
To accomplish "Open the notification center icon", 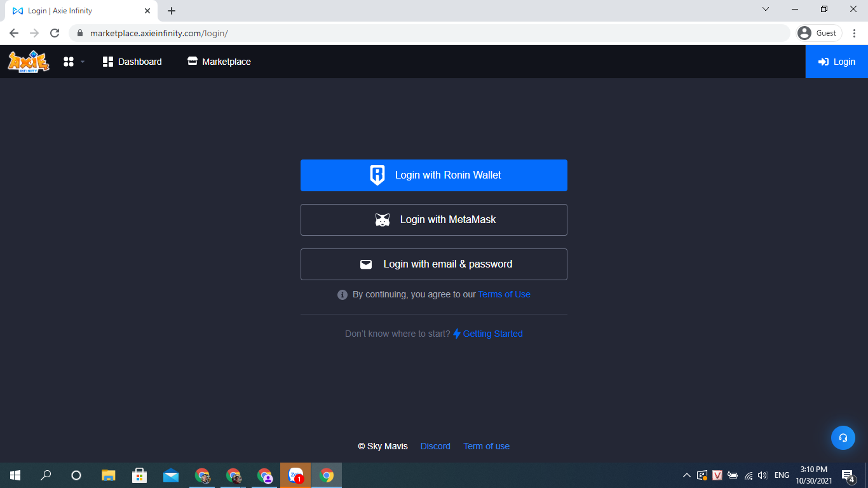I will coord(848,475).
